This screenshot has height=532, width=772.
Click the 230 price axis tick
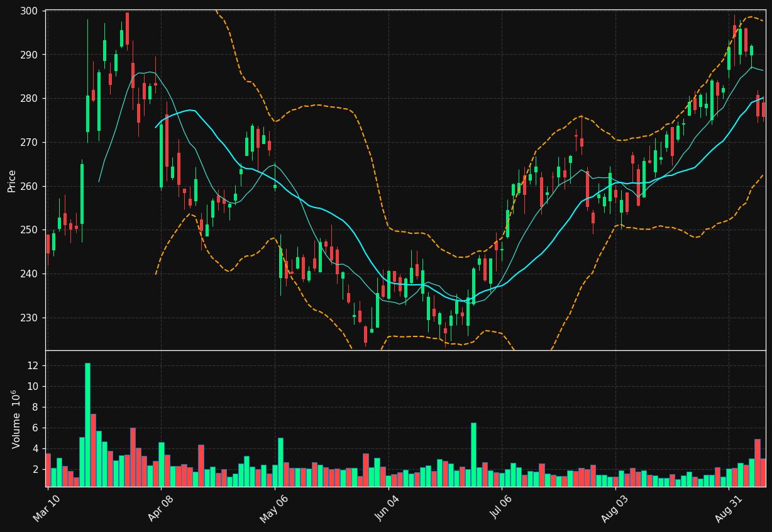(28, 318)
